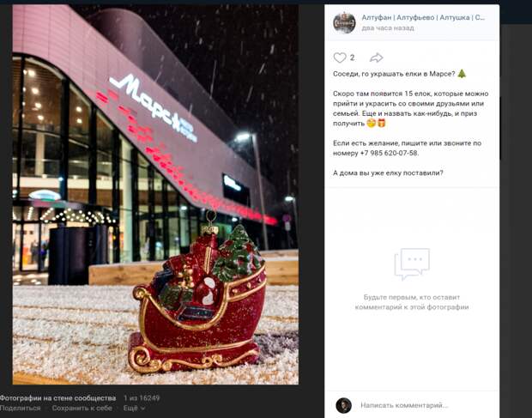This screenshot has width=532, height=418.
Task: Click the Christmas tree emoji in post text
Action: tap(462, 74)
